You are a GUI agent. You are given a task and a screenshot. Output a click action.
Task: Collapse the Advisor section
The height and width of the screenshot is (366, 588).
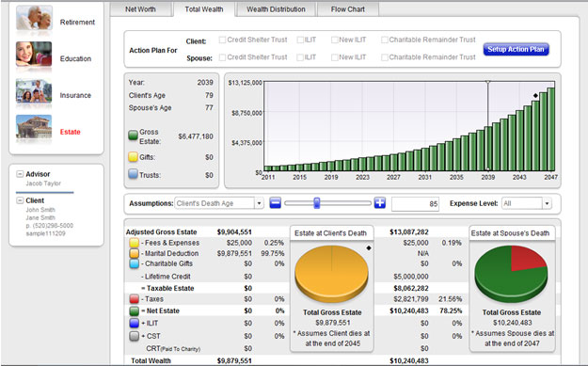click(20, 174)
